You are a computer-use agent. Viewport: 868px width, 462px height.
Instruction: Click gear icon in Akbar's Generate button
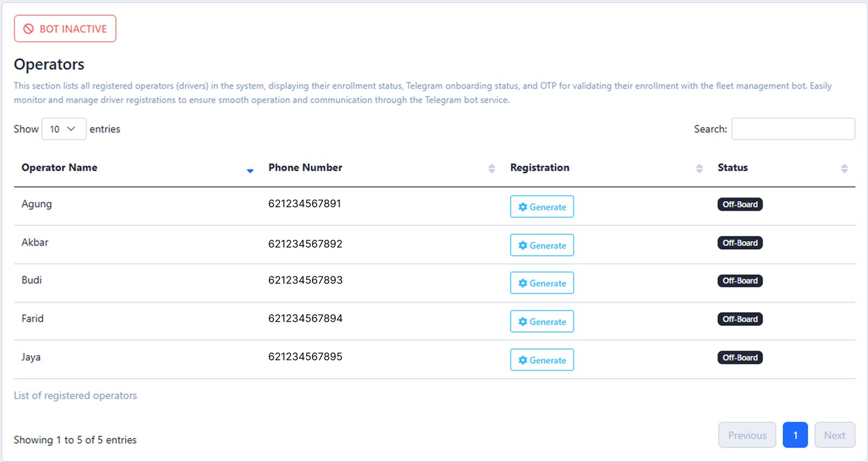(522, 246)
